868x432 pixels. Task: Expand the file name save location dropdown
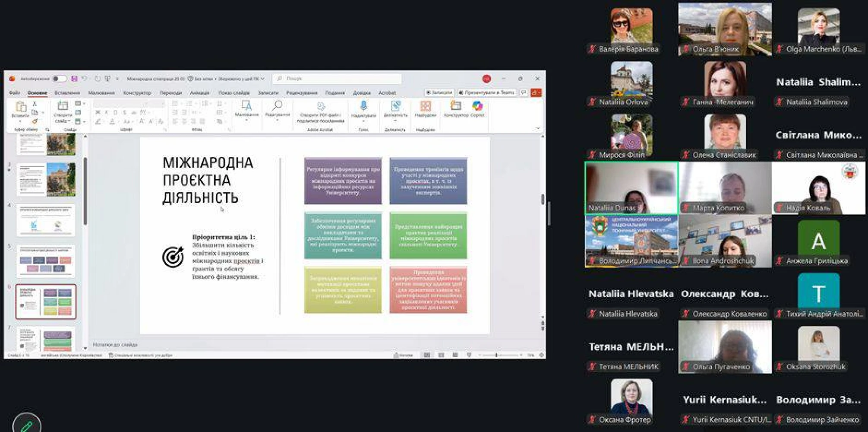262,79
